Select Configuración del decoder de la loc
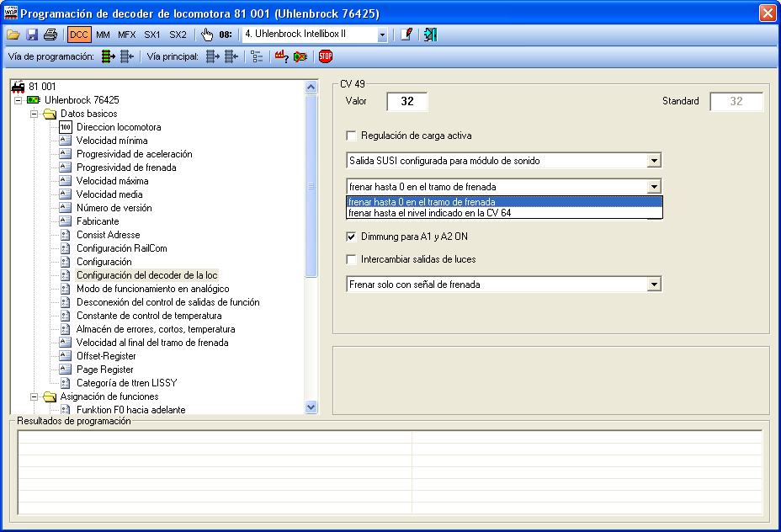Screen dimensions: 781x532 147,275
